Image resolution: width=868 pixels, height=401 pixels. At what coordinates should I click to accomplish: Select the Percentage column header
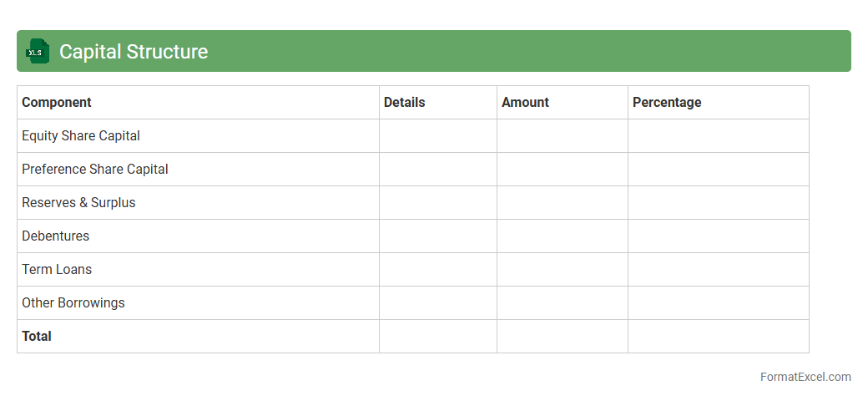click(x=667, y=103)
